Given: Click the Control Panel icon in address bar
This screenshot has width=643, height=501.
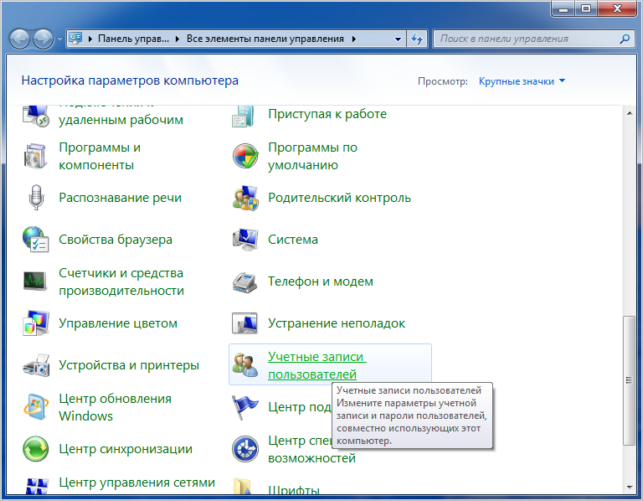Looking at the screenshot, I should tap(75, 39).
